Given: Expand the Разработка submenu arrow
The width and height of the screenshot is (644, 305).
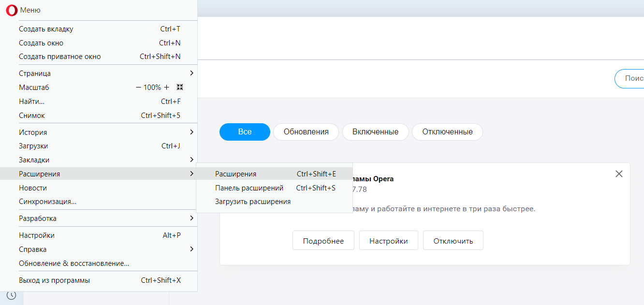Looking at the screenshot, I should click(x=192, y=218).
